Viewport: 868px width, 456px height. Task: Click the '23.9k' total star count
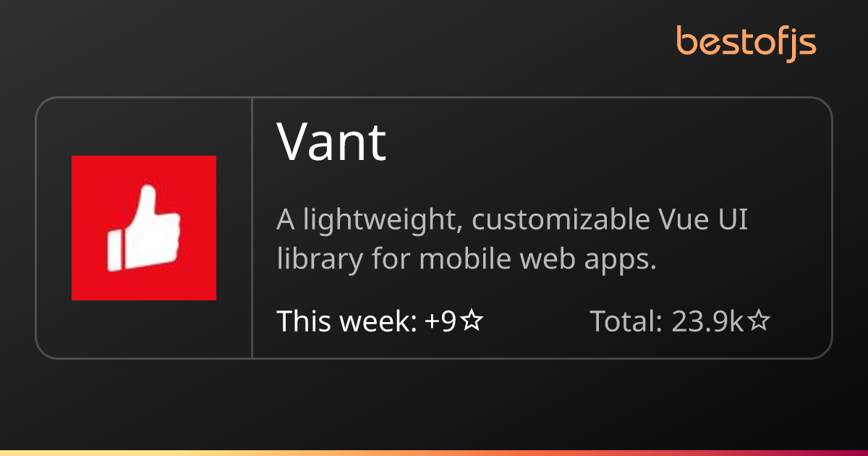click(x=708, y=321)
